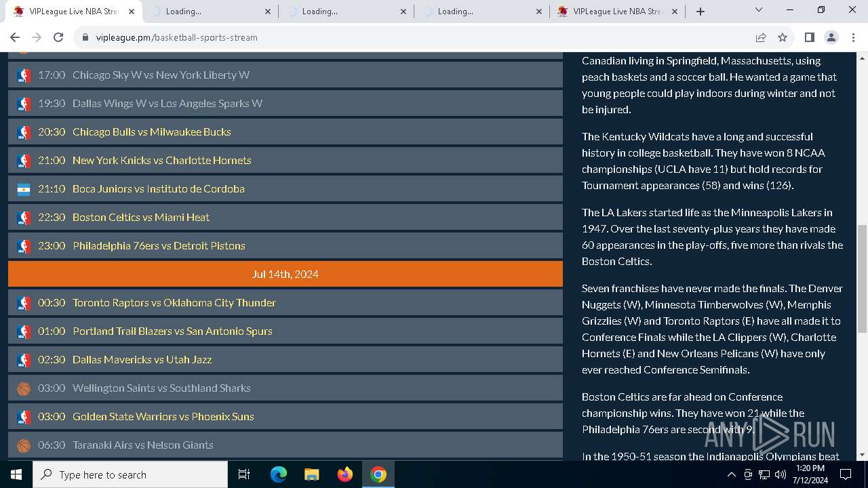Screen dimensions: 868x488
Task: Click basketball icon beside Taranaki Airs game
Action: pos(24,445)
